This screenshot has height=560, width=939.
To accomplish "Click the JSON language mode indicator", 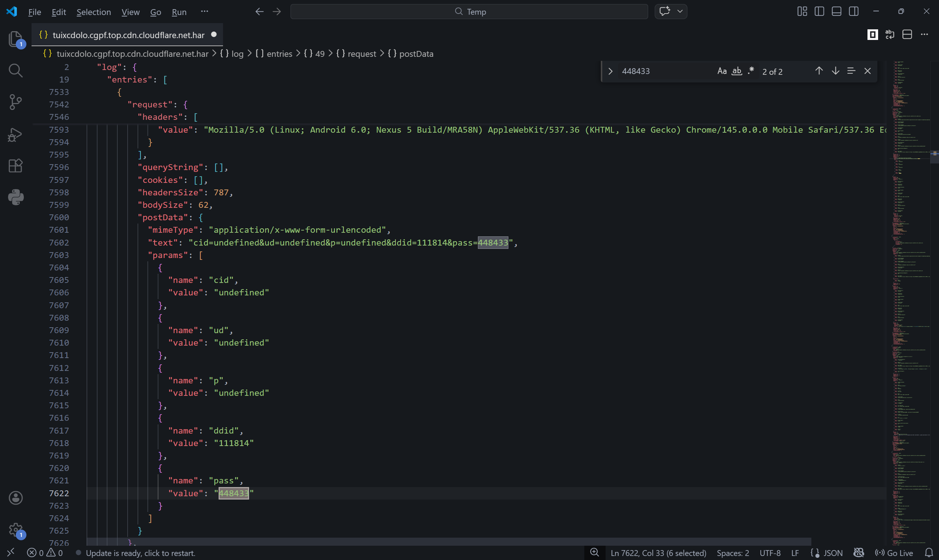I will [833, 553].
